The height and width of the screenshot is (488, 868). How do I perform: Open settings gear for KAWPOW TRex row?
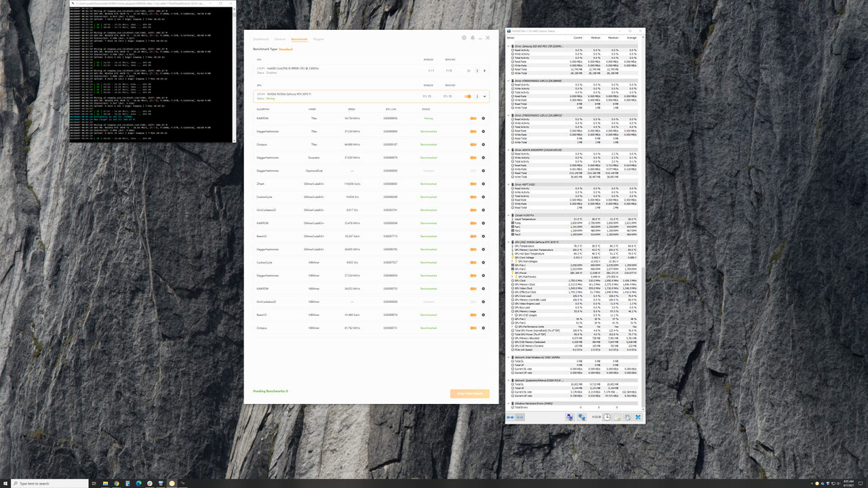point(484,119)
